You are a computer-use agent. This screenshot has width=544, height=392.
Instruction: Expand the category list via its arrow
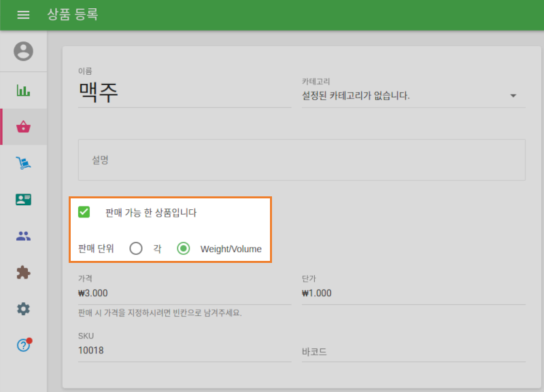(514, 96)
